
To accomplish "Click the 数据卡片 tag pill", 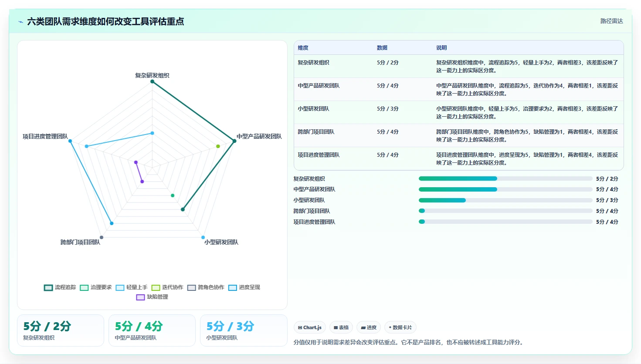I will click(400, 327).
